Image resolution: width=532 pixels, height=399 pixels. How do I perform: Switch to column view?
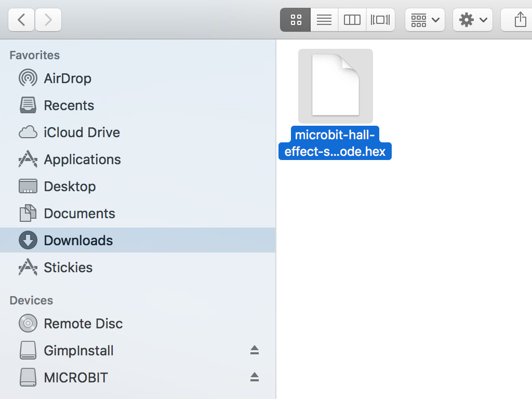click(352, 20)
